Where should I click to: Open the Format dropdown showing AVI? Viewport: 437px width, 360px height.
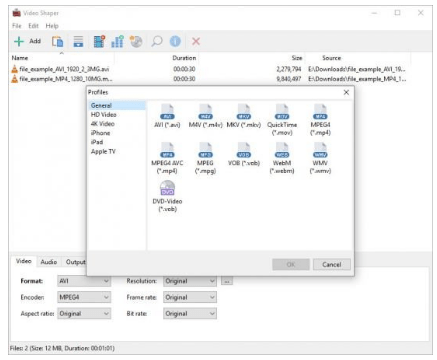coord(84,281)
